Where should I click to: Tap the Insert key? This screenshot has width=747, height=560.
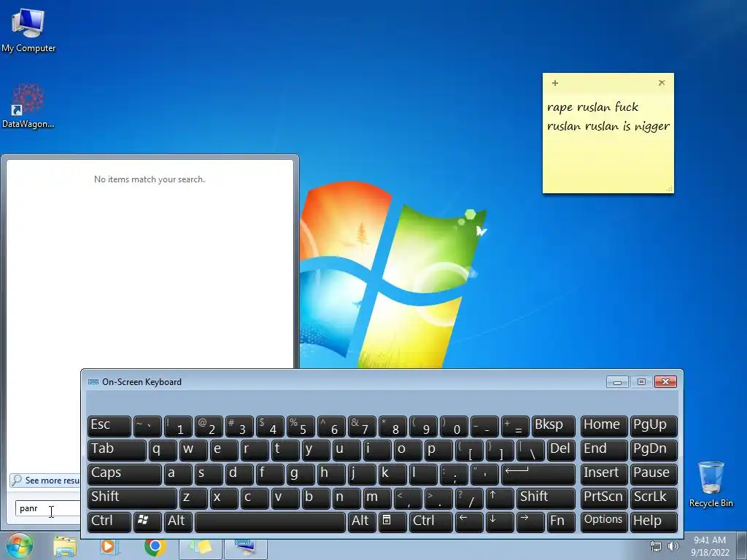pyautogui.click(x=603, y=474)
